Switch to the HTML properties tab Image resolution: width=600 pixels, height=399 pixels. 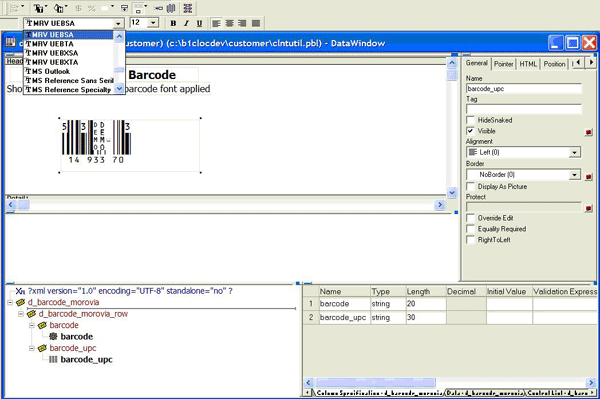pos(528,64)
